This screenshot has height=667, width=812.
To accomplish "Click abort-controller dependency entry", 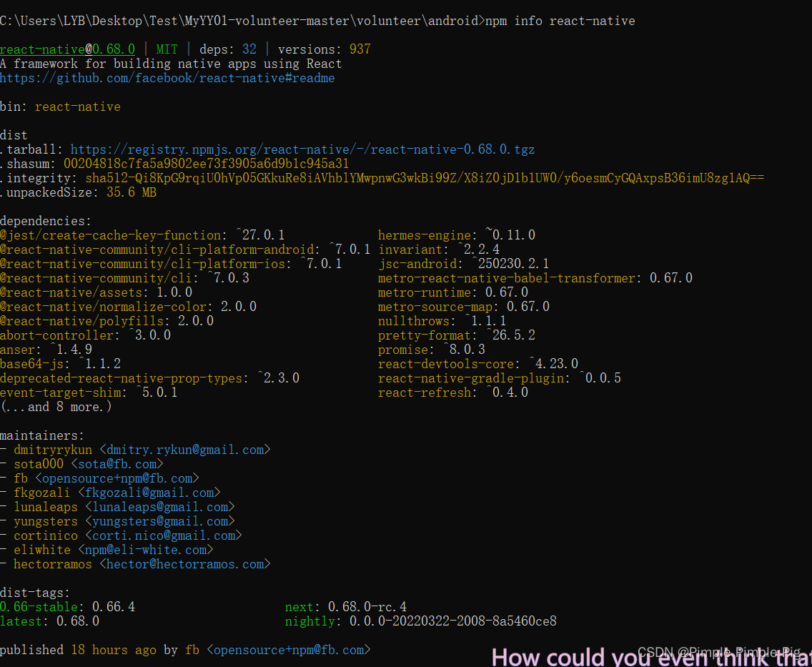I will 86,335.
